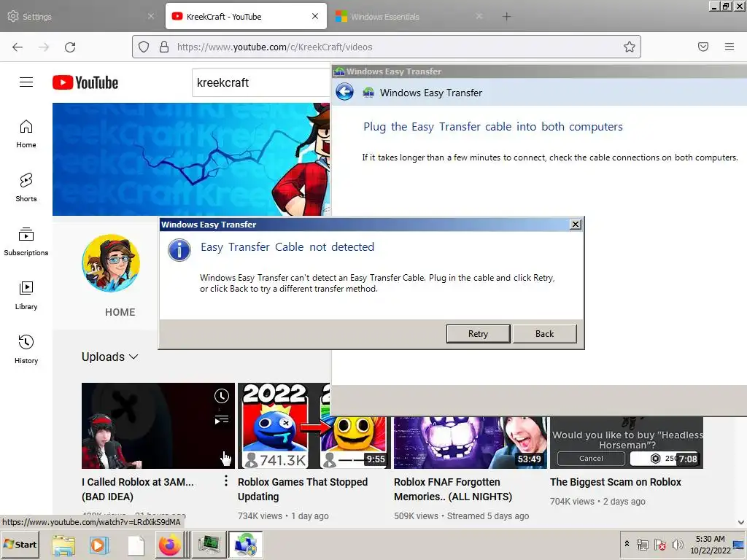Viewport: 747px width, 560px height.
Task: Click the YouTube logo
Action: pyautogui.click(x=85, y=82)
